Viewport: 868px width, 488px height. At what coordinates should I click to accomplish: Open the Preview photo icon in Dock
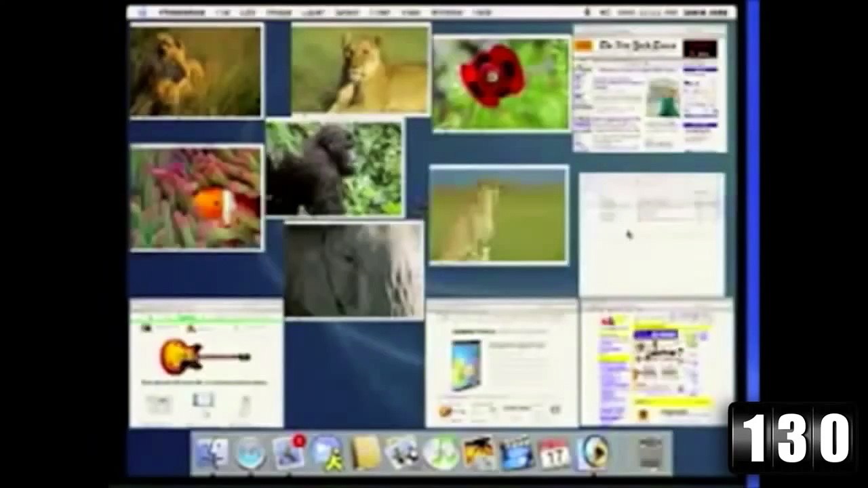pyautogui.click(x=403, y=453)
